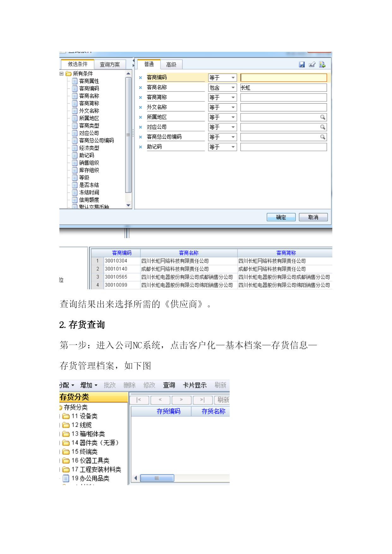Open lookup for 所属地区 value field
This screenshot has width=392, height=554.
(x=323, y=117)
